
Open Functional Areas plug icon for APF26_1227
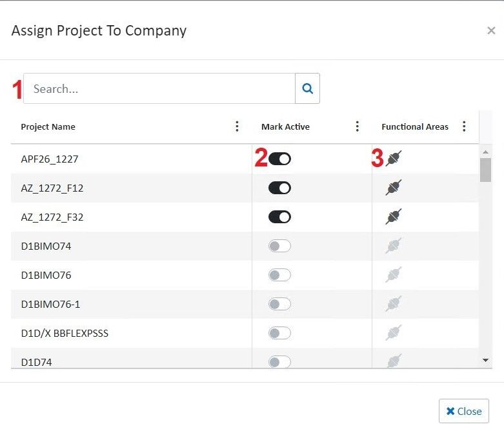[x=394, y=159]
